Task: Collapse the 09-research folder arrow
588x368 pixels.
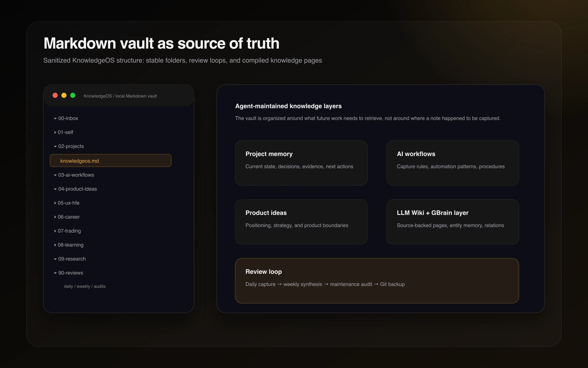Action: [55, 259]
